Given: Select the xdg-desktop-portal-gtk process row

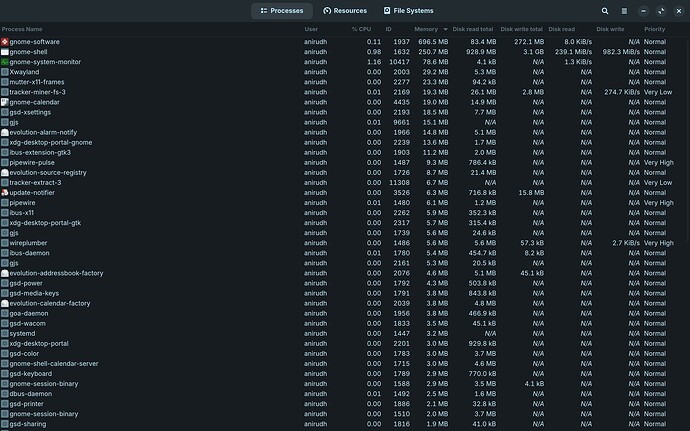Looking at the screenshot, I should tap(343, 223).
